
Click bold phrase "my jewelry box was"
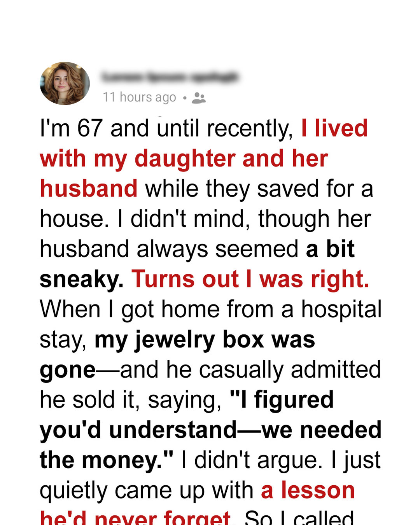[205, 340]
